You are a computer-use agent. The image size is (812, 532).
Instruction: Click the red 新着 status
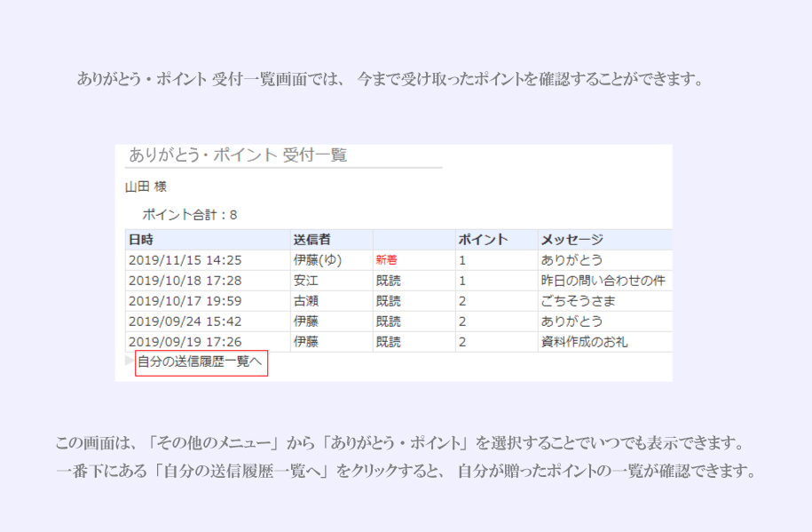[x=386, y=260]
